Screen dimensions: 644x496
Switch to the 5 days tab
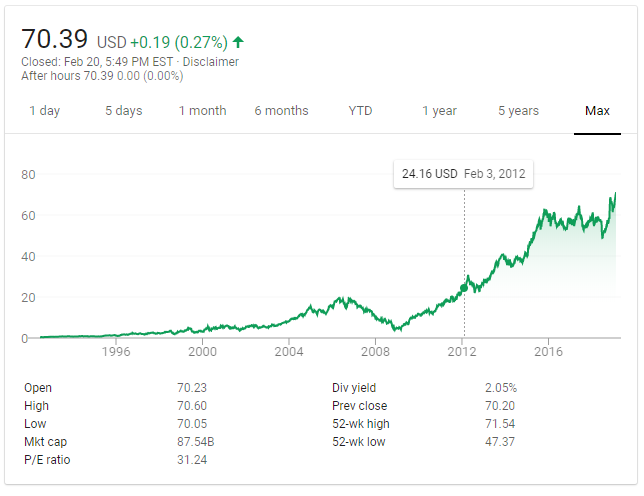point(124,111)
